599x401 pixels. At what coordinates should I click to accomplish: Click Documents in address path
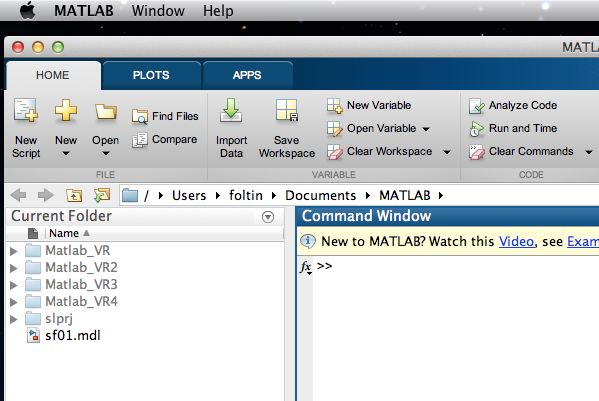[x=321, y=196]
